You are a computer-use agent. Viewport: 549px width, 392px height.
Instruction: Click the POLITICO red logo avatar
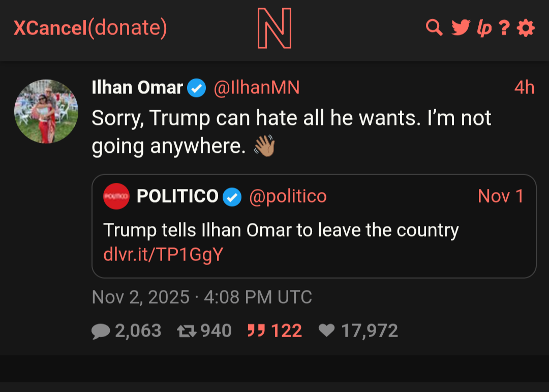[116, 196]
